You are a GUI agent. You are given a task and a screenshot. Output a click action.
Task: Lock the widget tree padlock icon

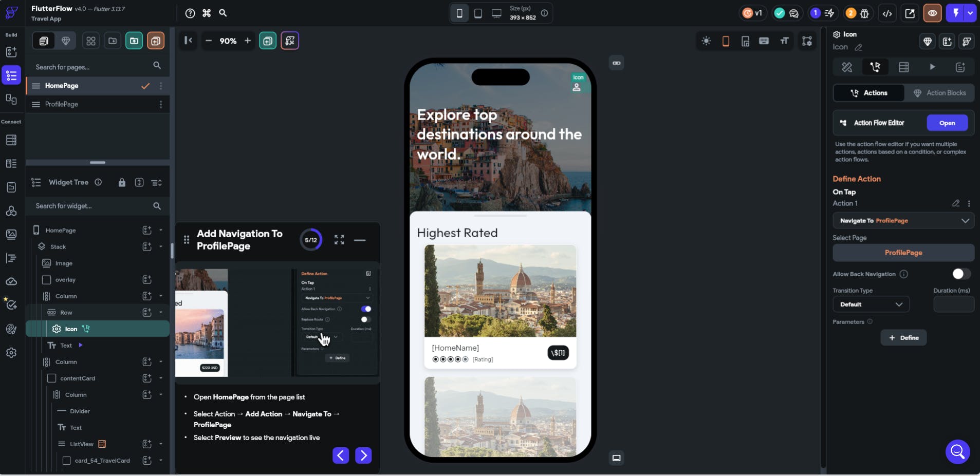point(122,182)
